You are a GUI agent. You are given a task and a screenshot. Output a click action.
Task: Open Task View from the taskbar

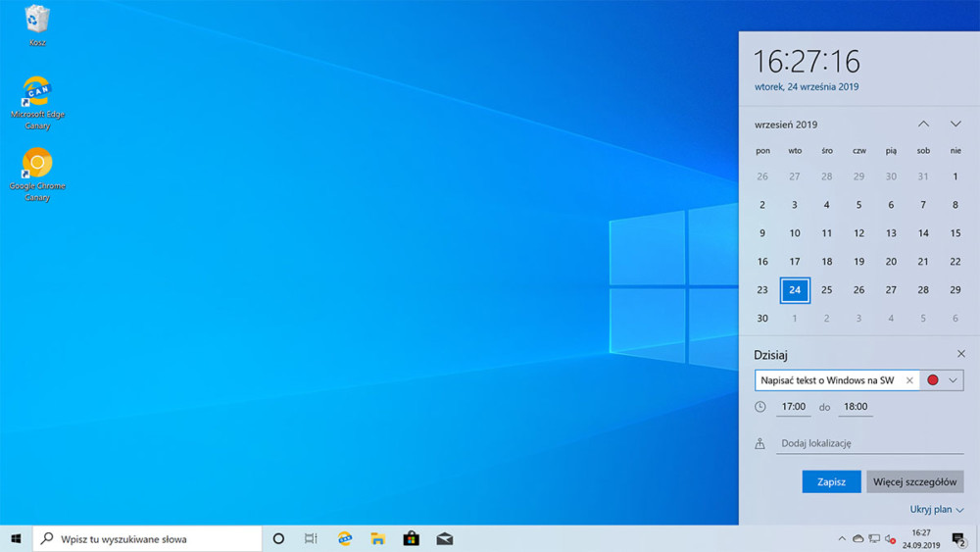pos(311,539)
